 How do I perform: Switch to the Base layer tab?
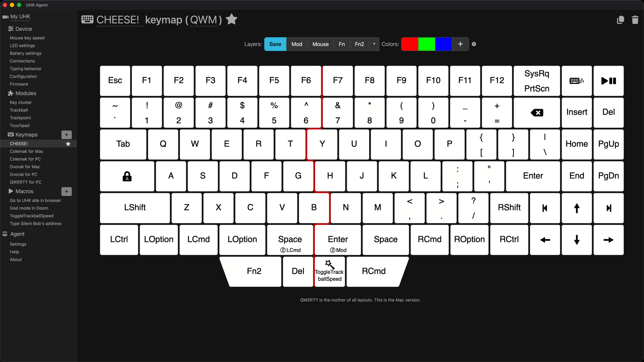(x=275, y=44)
